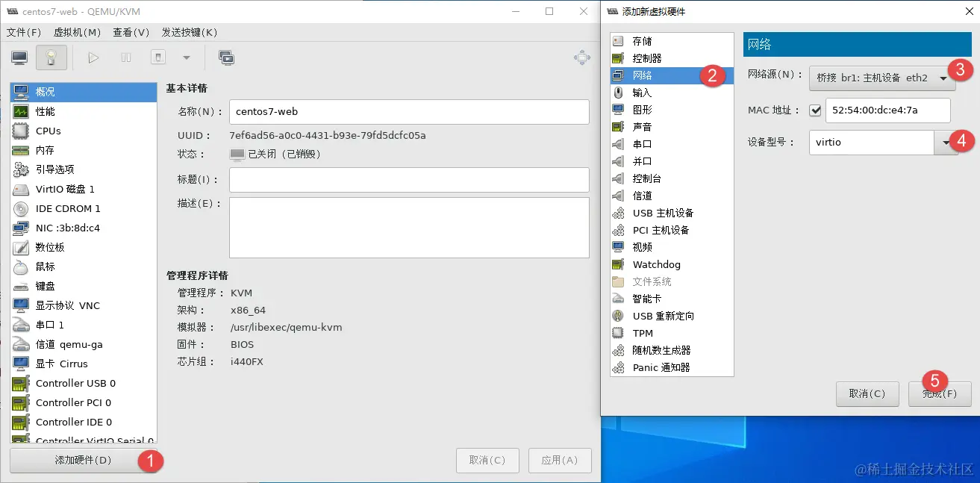Open shutdown options dropdown arrow in toolbar
The height and width of the screenshot is (483, 980).
187,57
